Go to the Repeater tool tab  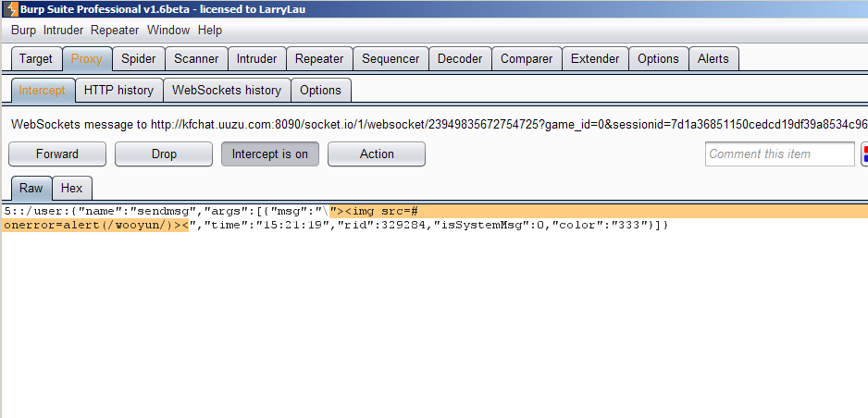tap(319, 58)
